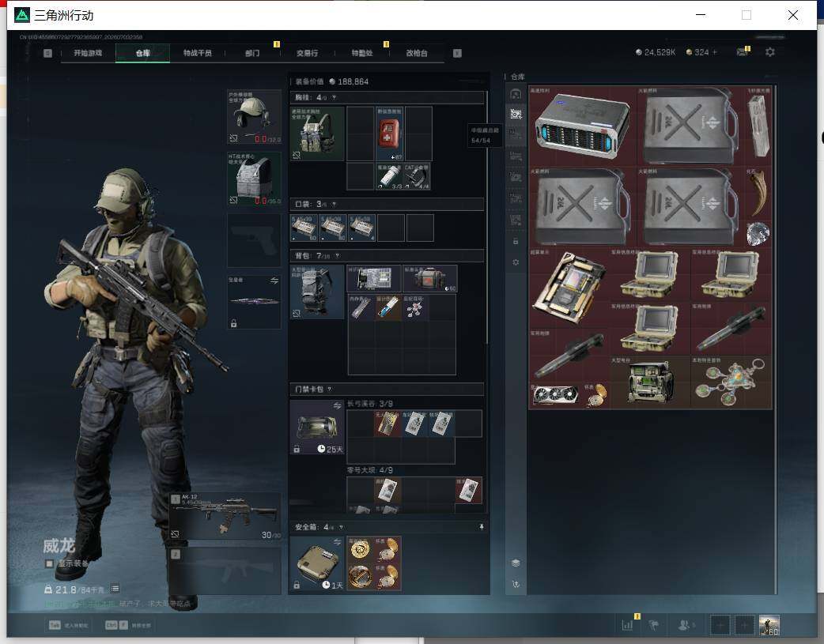Switch to the 开始游戏 tab

point(88,53)
